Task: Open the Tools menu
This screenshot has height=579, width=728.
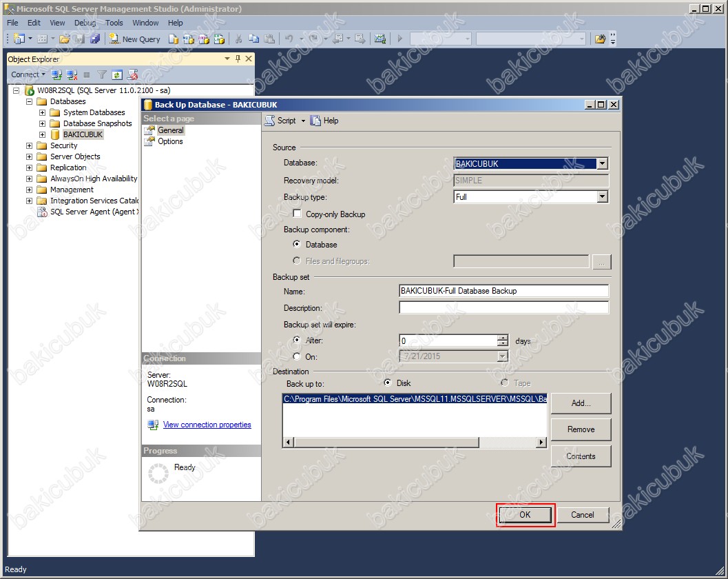Action: [114, 23]
